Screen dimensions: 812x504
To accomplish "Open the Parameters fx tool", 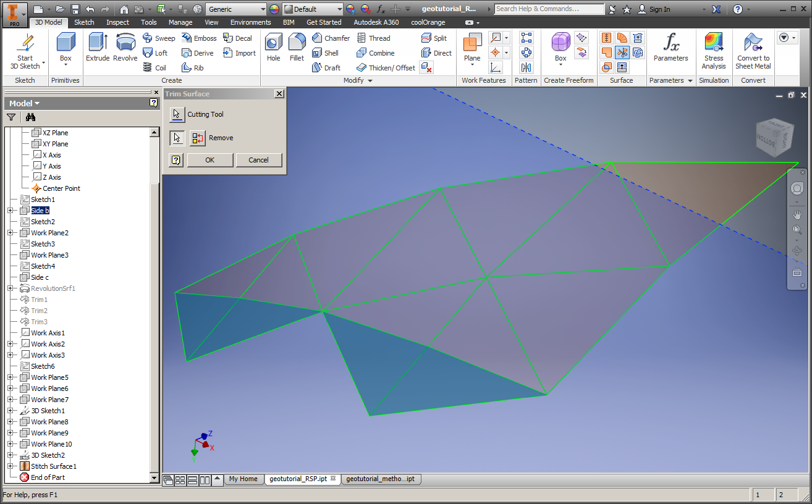I will 670,47.
